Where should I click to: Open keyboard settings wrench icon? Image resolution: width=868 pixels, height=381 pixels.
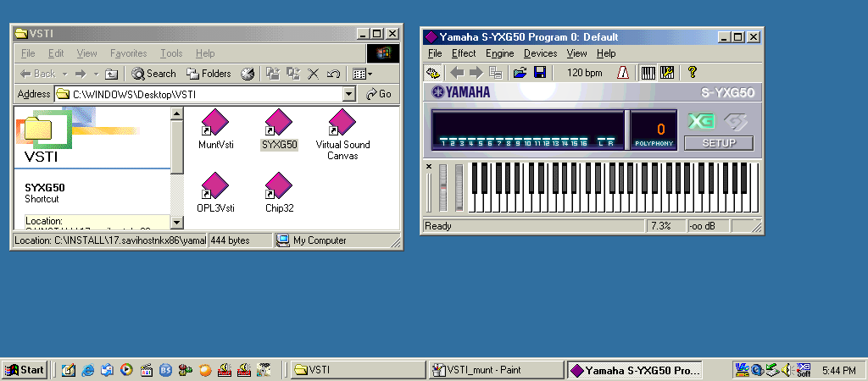tap(667, 73)
